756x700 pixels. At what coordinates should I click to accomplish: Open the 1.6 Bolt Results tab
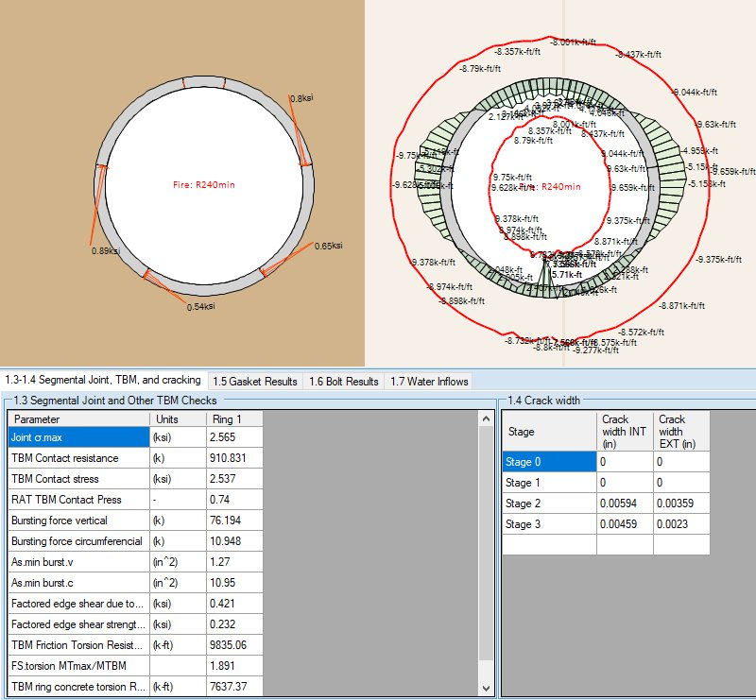tap(343, 381)
